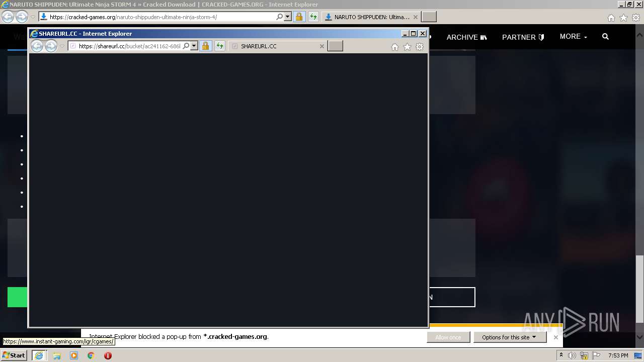This screenshot has width=644, height=362.
Task: Click search magnifier in main address bar
Action: [x=280, y=17]
